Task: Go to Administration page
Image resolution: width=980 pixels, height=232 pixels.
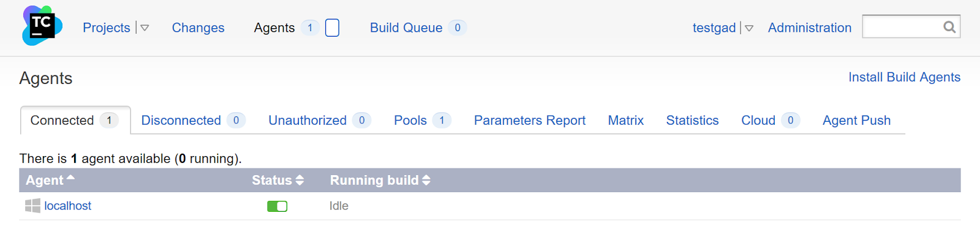Action: [810, 28]
